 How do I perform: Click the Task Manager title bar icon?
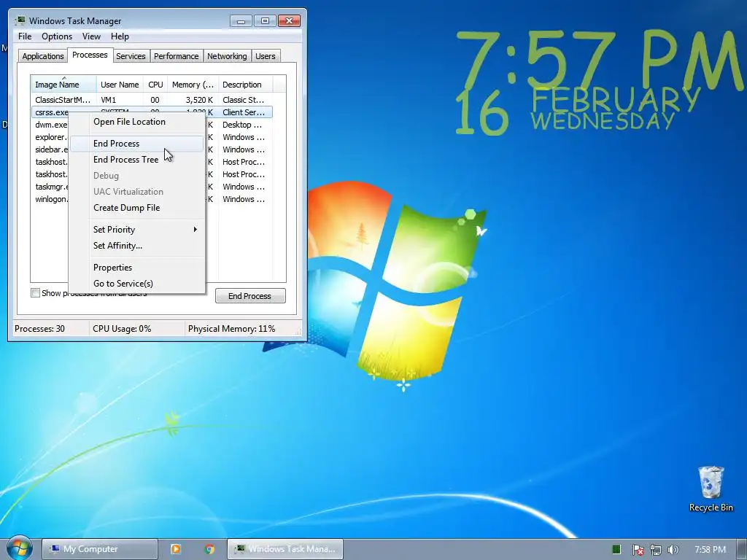tap(20, 20)
